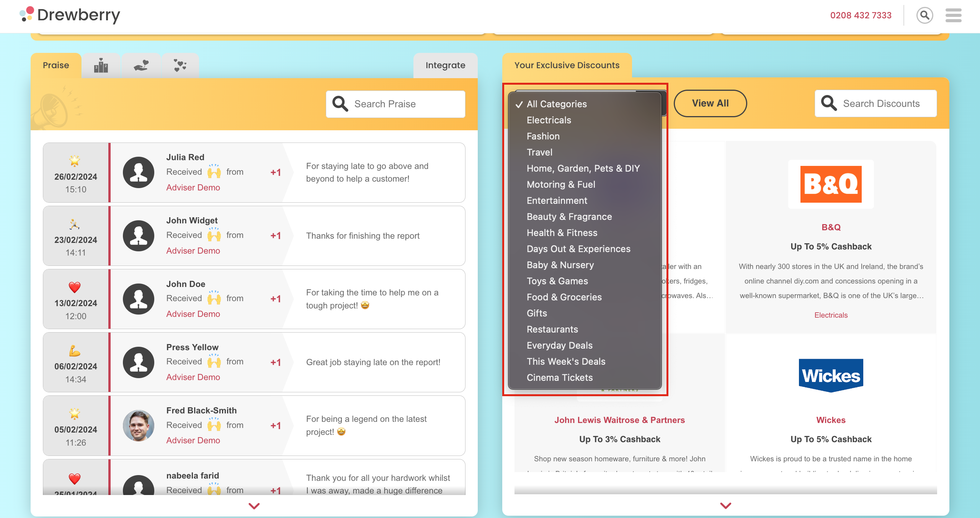Switch to the leaderboard podium tab
The image size is (980, 518).
(101, 66)
